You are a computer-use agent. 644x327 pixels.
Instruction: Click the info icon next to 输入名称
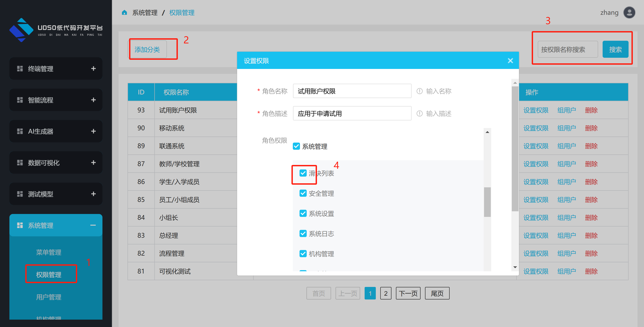[x=419, y=91]
